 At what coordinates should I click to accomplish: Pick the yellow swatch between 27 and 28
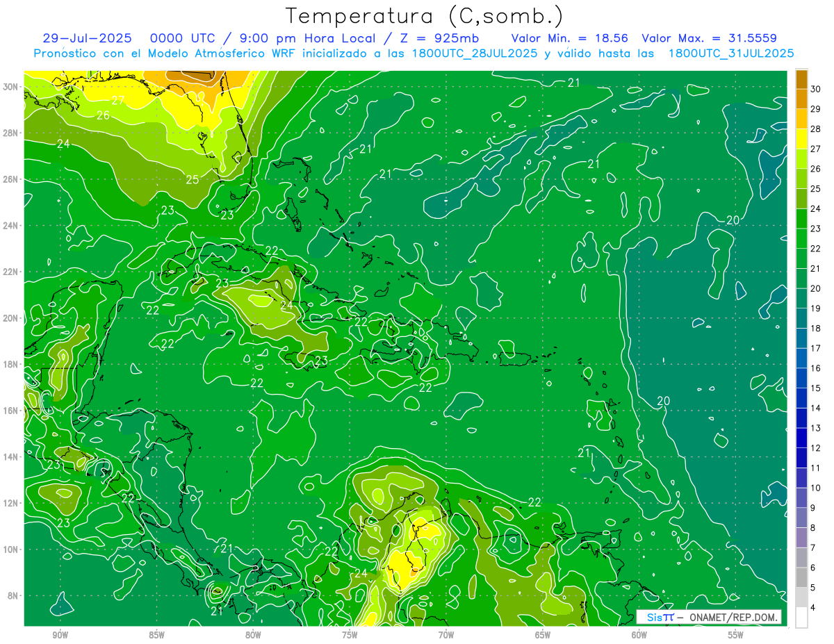pyautogui.click(x=801, y=139)
